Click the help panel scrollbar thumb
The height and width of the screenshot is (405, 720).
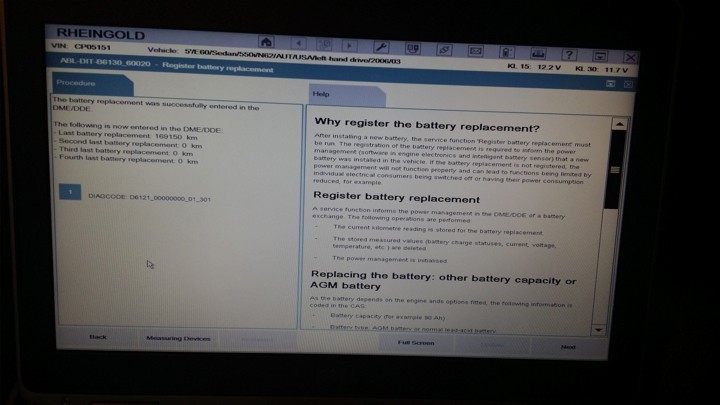[x=614, y=170]
